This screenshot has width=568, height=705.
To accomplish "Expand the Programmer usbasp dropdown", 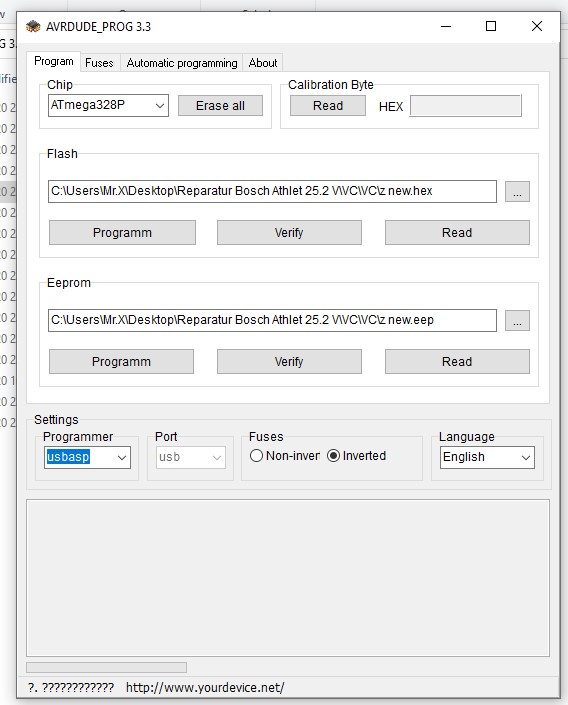I will pos(87,457).
